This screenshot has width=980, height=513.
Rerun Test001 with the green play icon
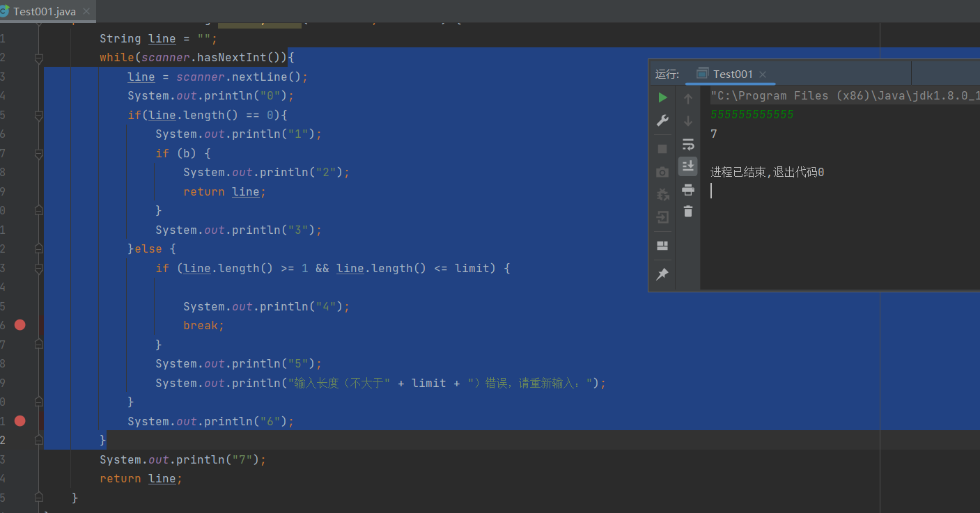(x=662, y=97)
